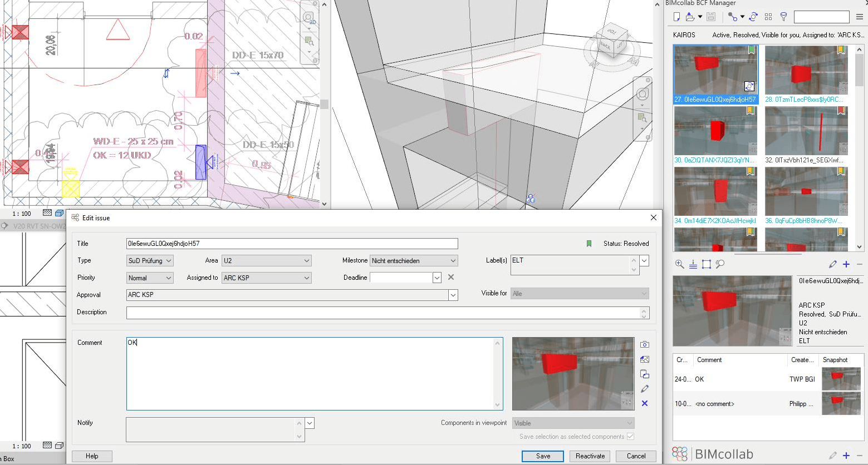Image resolution: width=868 pixels, height=465 pixels.
Task: Click the Help button
Action: pos(92,456)
